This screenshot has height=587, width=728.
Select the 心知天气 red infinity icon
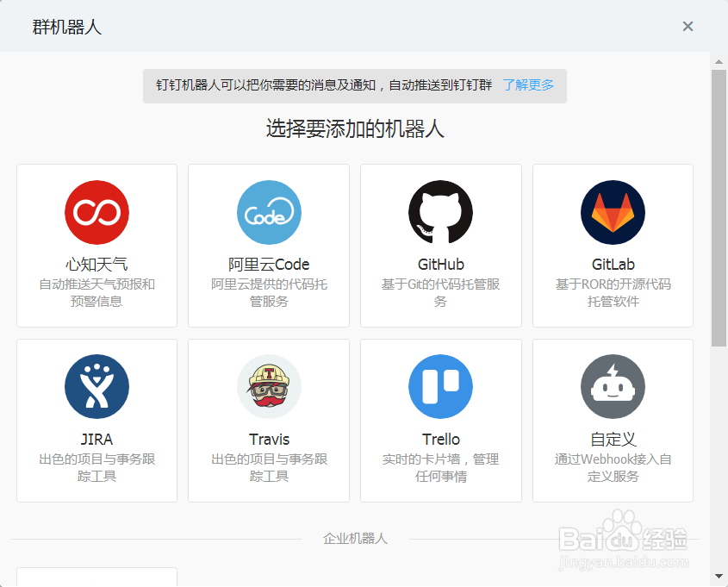pyautogui.click(x=96, y=212)
